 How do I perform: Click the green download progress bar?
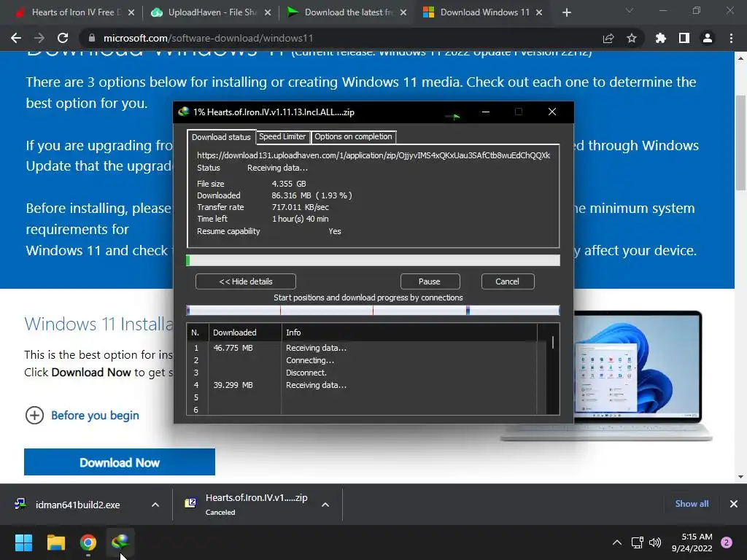(373, 260)
